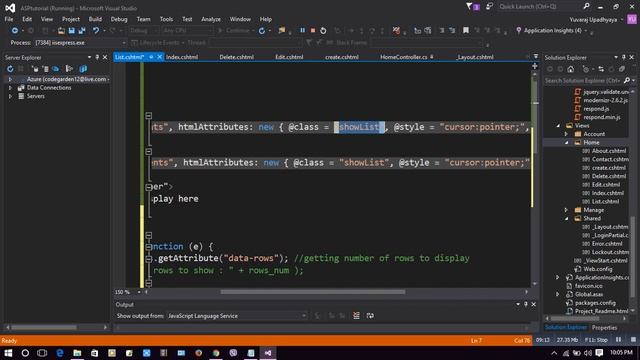Click the bookmark icon in the toolbar
The height and width of the screenshot is (360, 640).
tap(466, 30)
